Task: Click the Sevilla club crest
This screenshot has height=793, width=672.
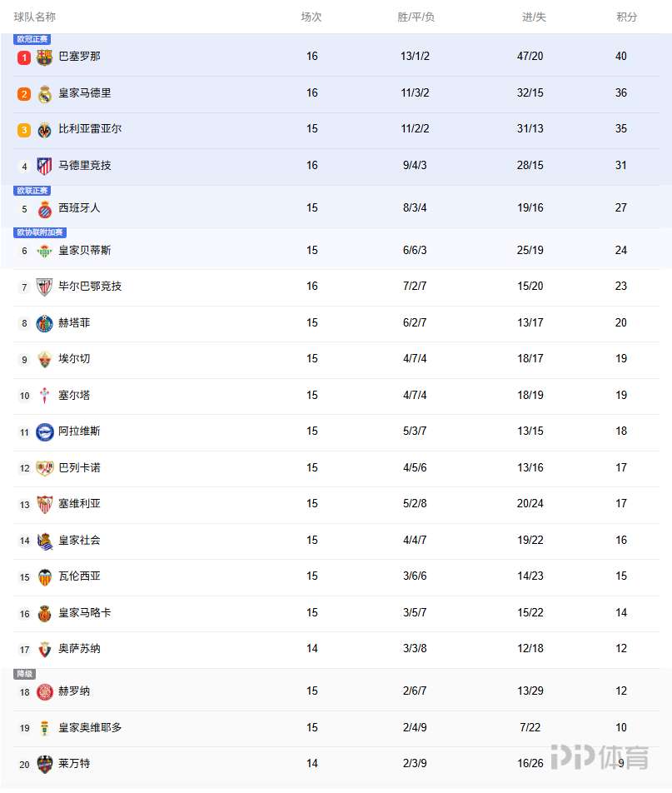Action: click(x=45, y=504)
